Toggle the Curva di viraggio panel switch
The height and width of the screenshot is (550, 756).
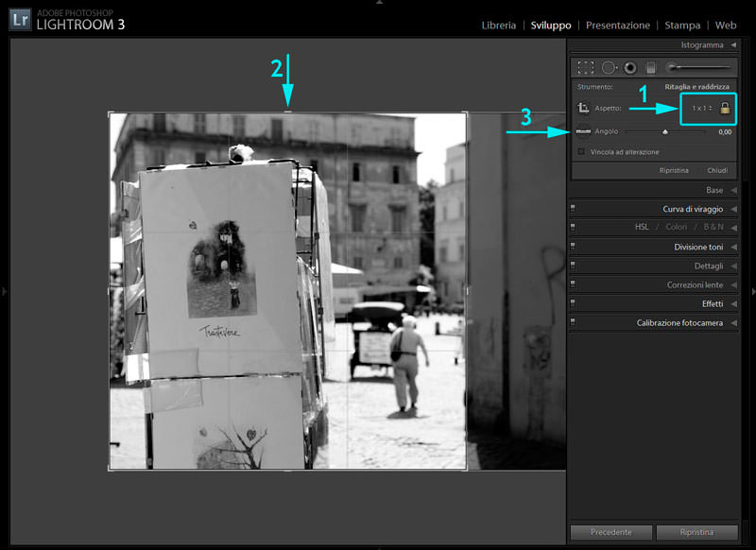point(573,209)
